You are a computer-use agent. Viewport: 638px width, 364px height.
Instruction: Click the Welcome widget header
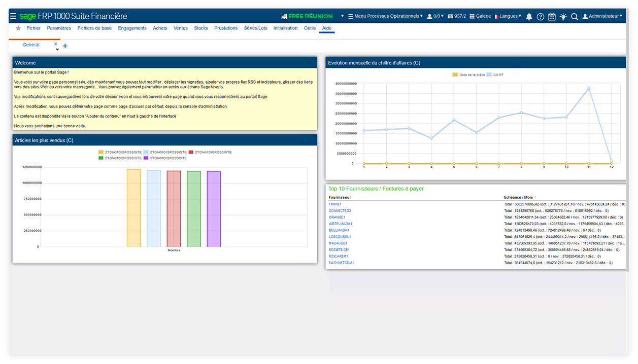pyautogui.click(x=164, y=63)
